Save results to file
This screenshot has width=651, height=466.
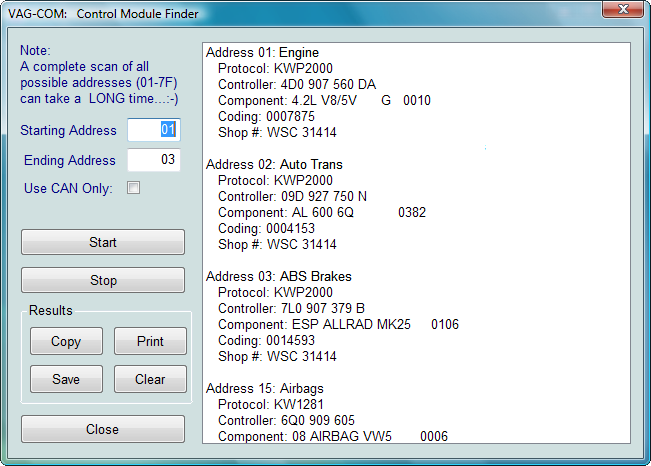(x=66, y=379)
